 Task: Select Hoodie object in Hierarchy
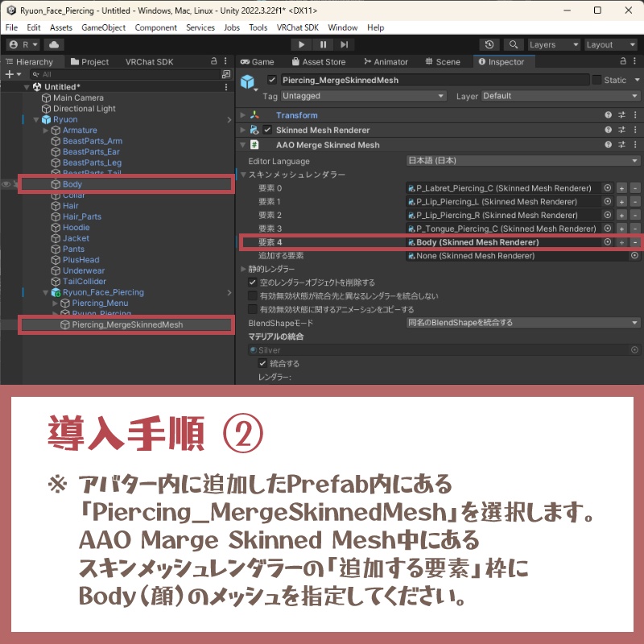tap(76, 227)
